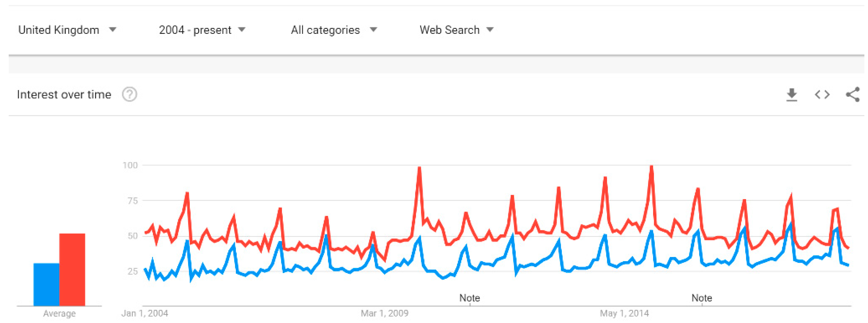Expand the Web Search type dropdown

(456, 30)
